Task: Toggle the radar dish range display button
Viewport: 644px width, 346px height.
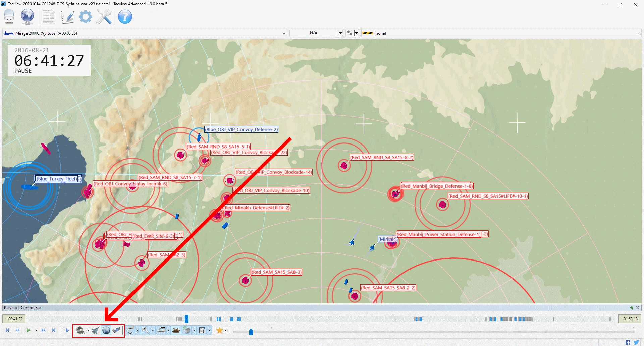Action: pyautogui.click(x=187, y=331)
